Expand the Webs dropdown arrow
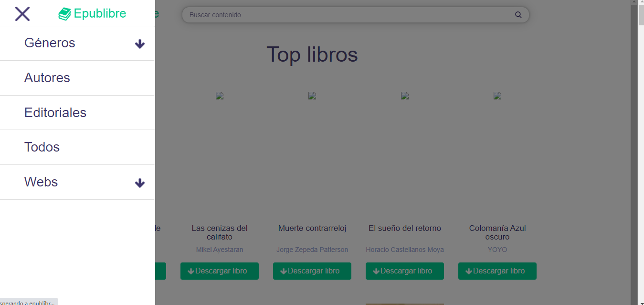The height and width of the screenshot is (305, 644). tap(139, 183)
